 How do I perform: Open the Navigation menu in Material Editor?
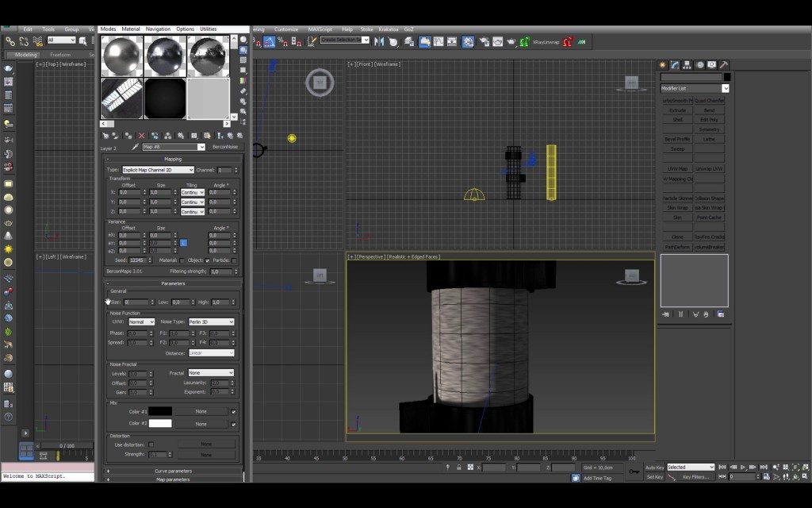tap(158, 29)
